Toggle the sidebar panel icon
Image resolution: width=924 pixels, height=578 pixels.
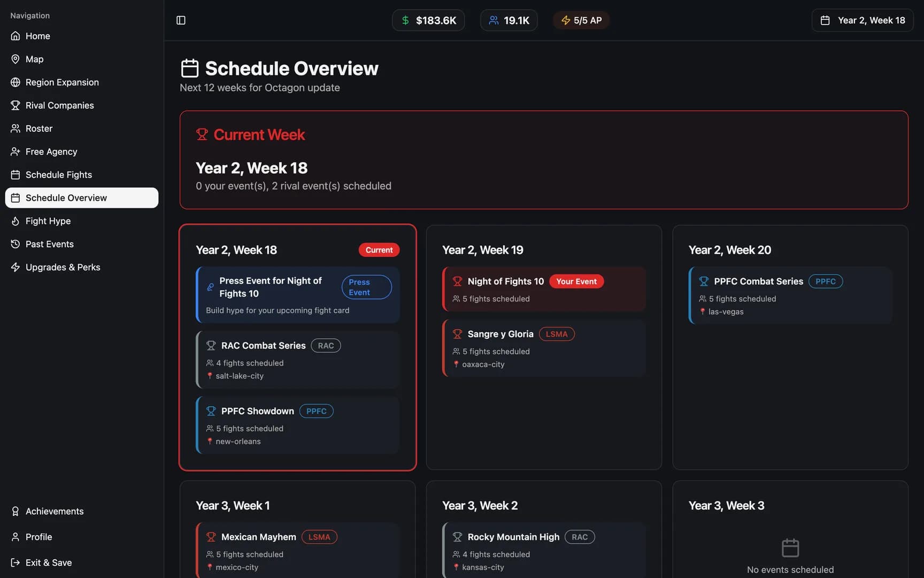pos(181,20)
